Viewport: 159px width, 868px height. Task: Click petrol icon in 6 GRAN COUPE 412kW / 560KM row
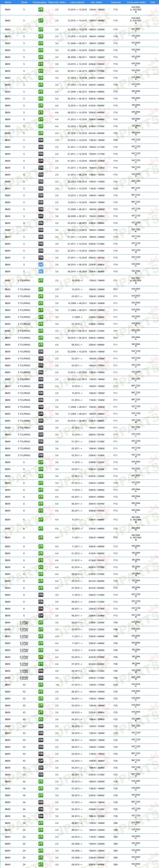[41, 650]
